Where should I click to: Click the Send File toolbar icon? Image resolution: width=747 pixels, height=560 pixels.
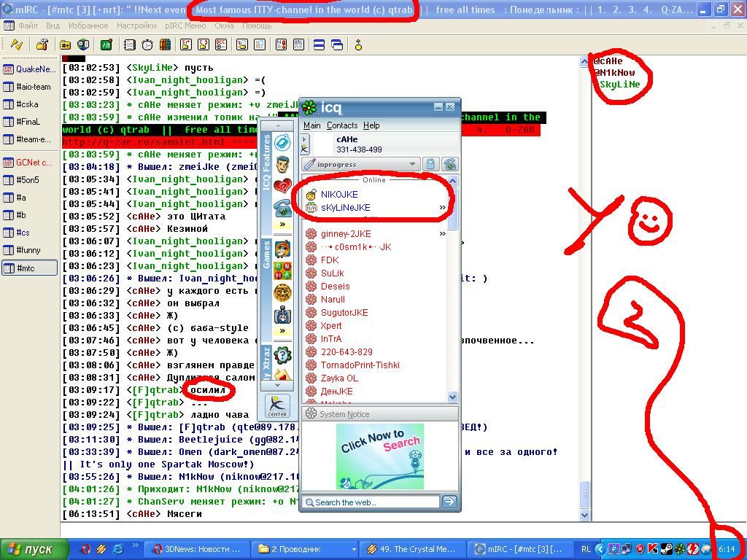click(x=186, y=44)
